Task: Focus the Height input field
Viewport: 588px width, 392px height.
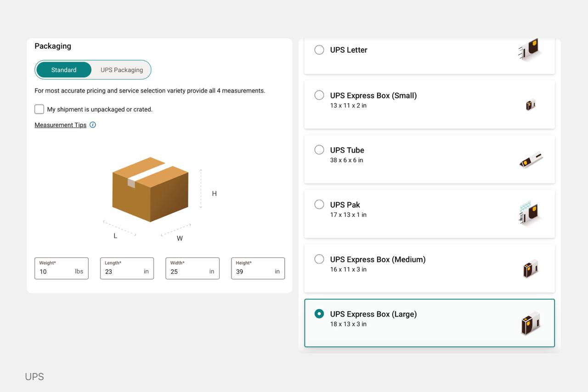Action: click(x=258, y=268)
